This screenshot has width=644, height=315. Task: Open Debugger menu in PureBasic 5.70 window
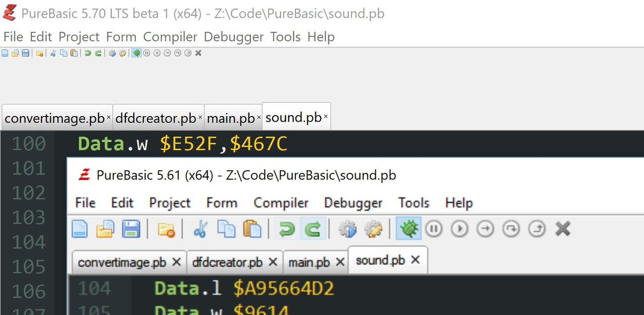click(x=233, y=37)
